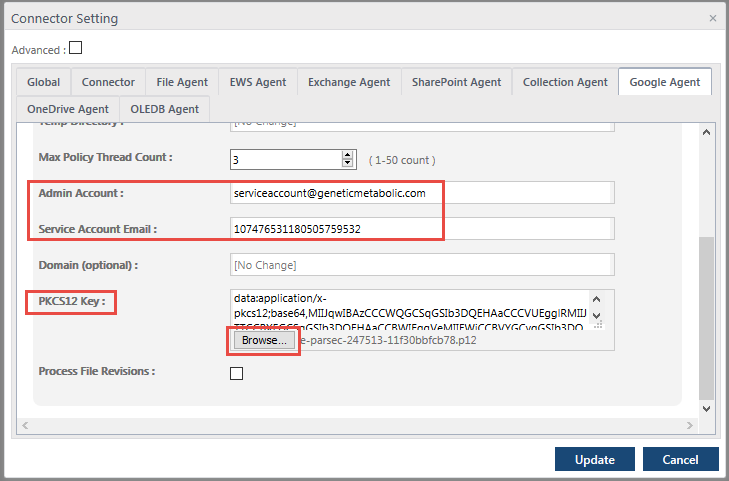Open the Connector tab
Image resolution: width=729 pixels, height=481 pixels.
coord(108,82)
